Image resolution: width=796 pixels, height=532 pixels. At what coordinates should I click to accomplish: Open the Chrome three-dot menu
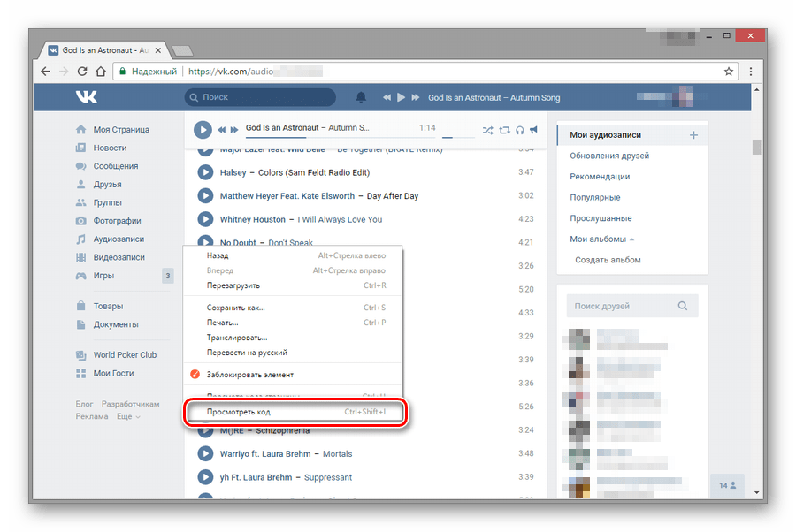click(x=751, y=71)
